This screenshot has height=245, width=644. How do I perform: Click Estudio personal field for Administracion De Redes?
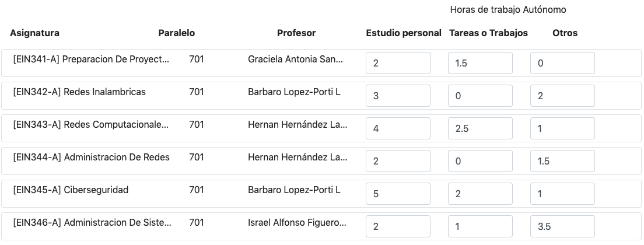click(398, 161)
